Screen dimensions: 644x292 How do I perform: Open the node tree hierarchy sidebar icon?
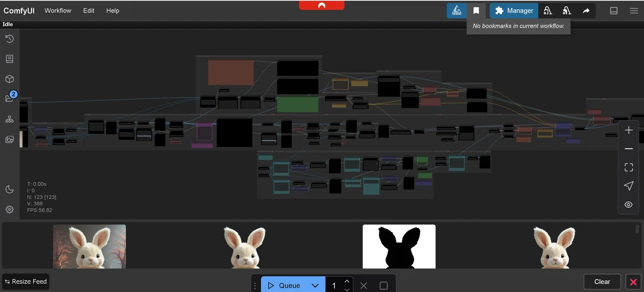(x=10, y=119)
